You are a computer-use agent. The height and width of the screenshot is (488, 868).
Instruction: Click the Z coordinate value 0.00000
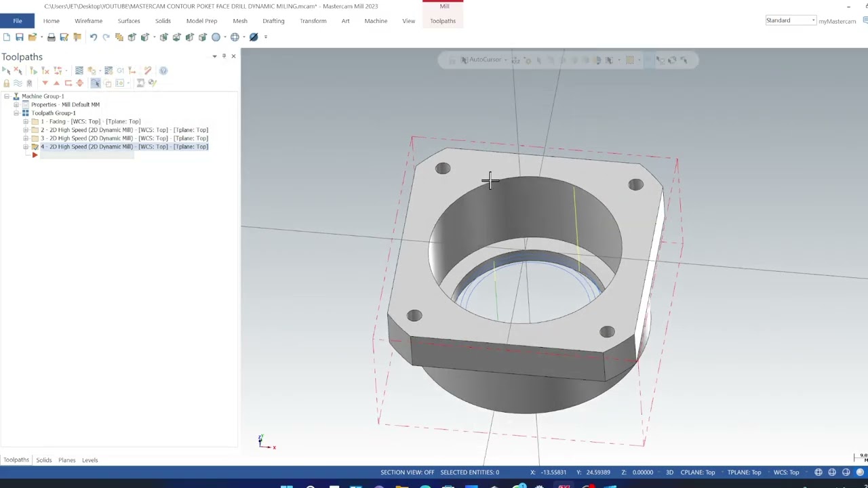(x=642, y=472)
